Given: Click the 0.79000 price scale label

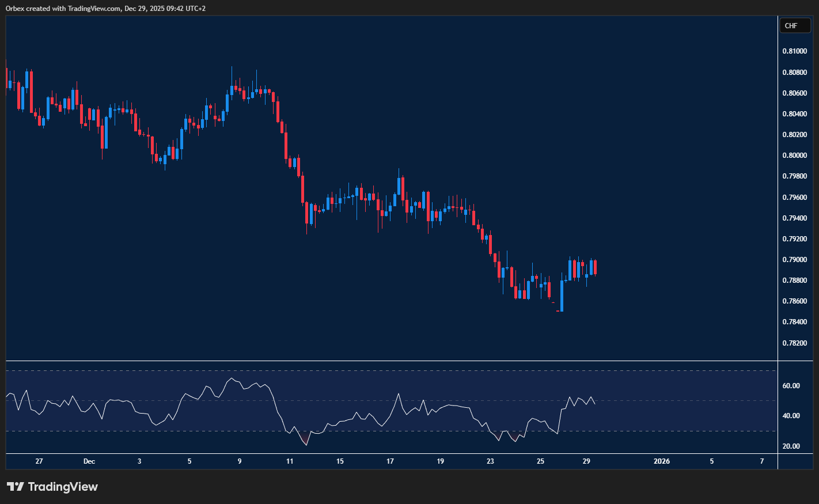Looking at the screenshot, I should [794, 260].
